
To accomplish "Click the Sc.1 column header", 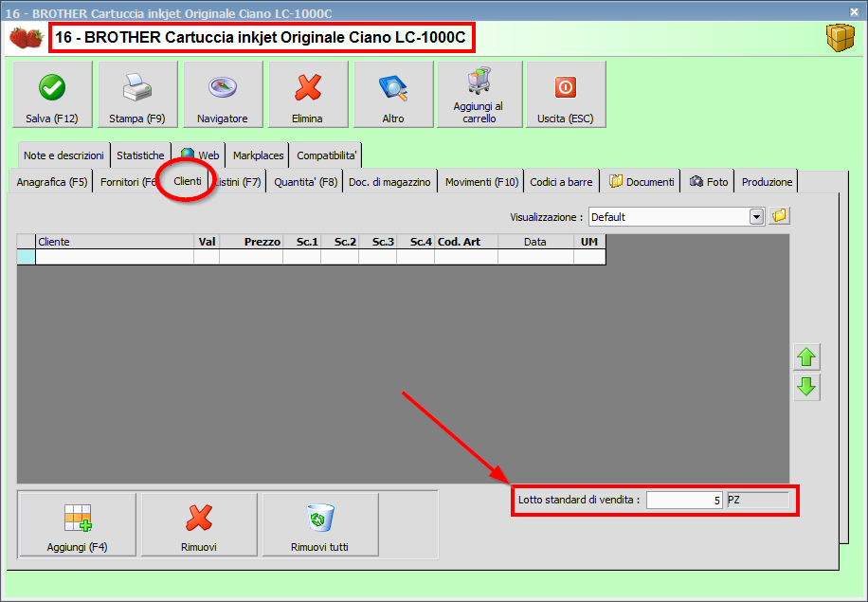I will [x=301, y=242].
